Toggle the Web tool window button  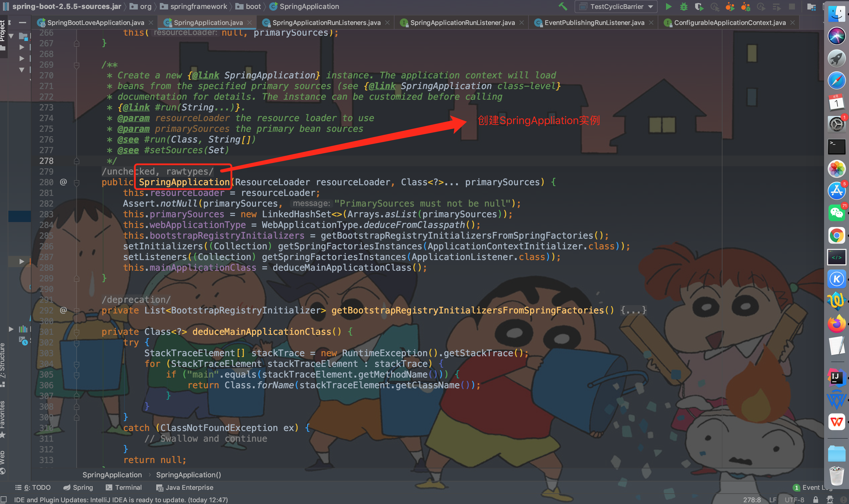[x=3, y=462]
